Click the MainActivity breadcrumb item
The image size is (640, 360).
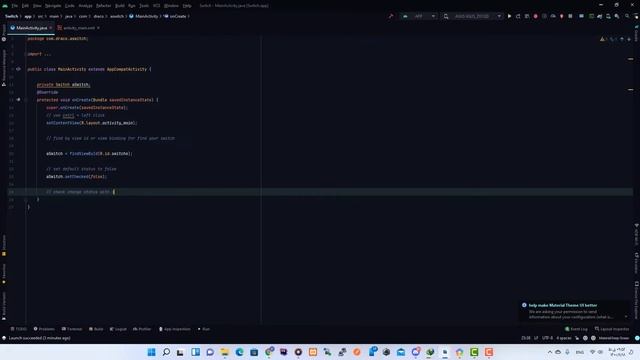coord(144,16)
